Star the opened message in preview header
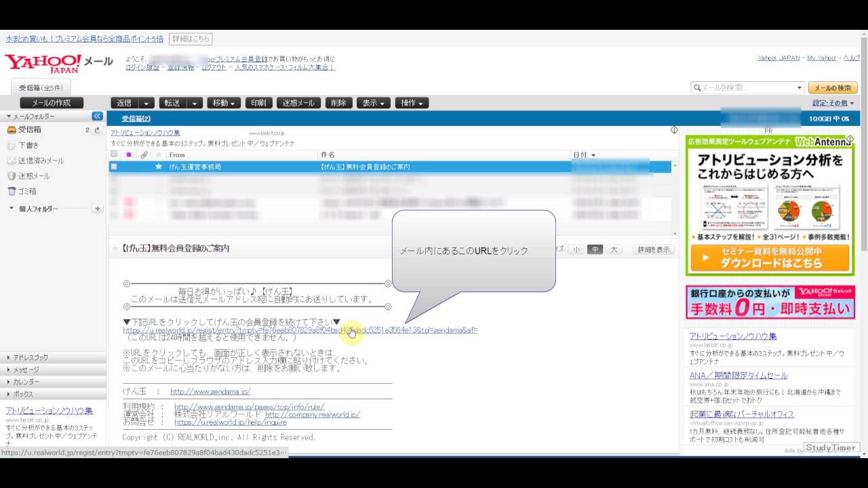Screen dimensions: 868x488 tap(115, 249)
